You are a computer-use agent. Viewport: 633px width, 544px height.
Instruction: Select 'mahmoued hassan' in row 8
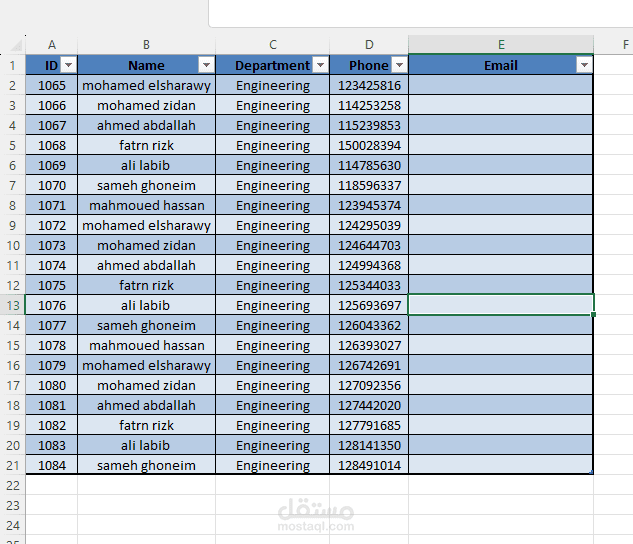coord(147,205)
